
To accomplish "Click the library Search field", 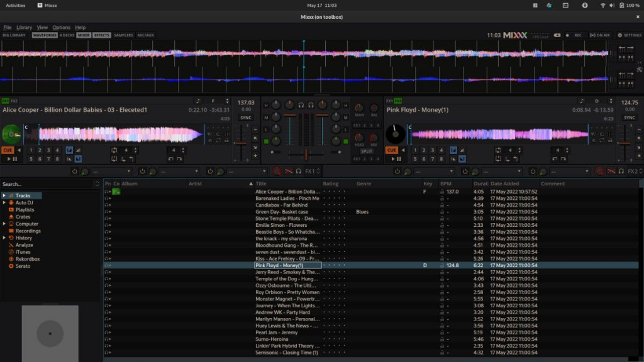I will 48,184.
